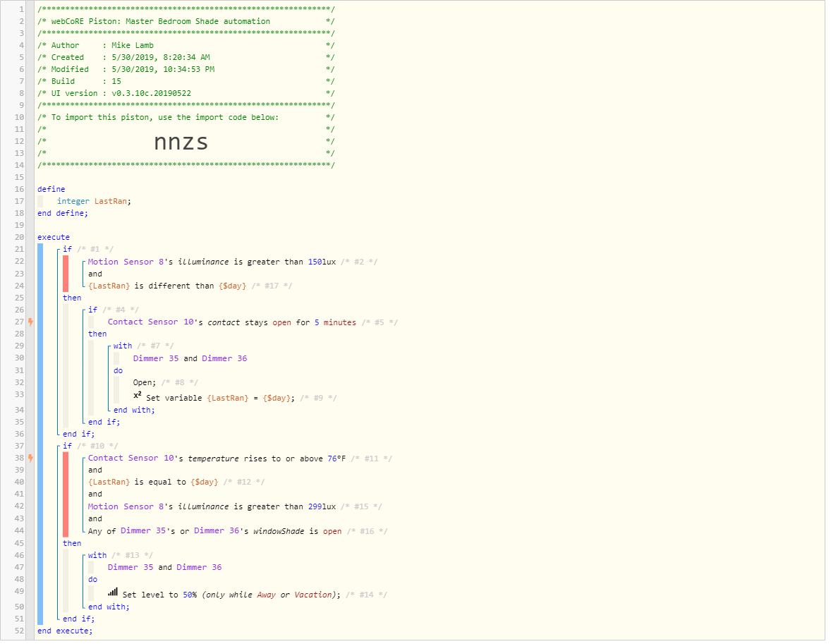Screen dimensions: 831x644
Task: Click the end execute; statement
Action: [65, 631]
